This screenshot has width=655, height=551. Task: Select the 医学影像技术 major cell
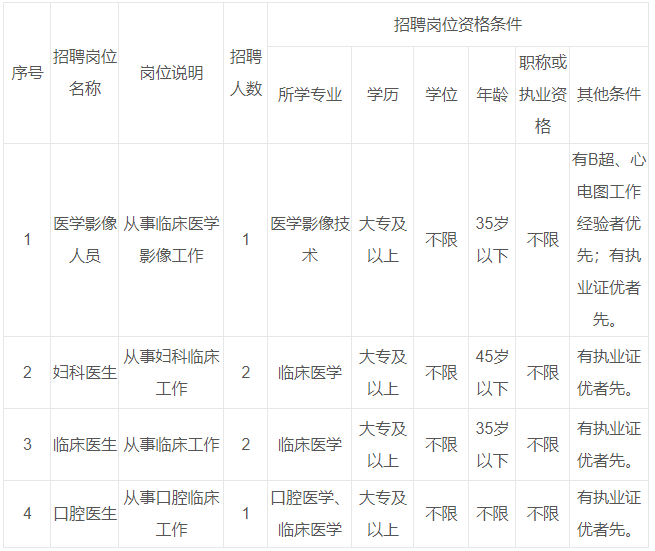310,240
